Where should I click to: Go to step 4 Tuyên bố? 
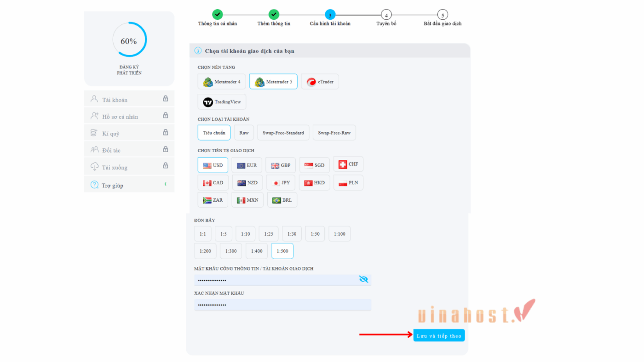(386, 15)
